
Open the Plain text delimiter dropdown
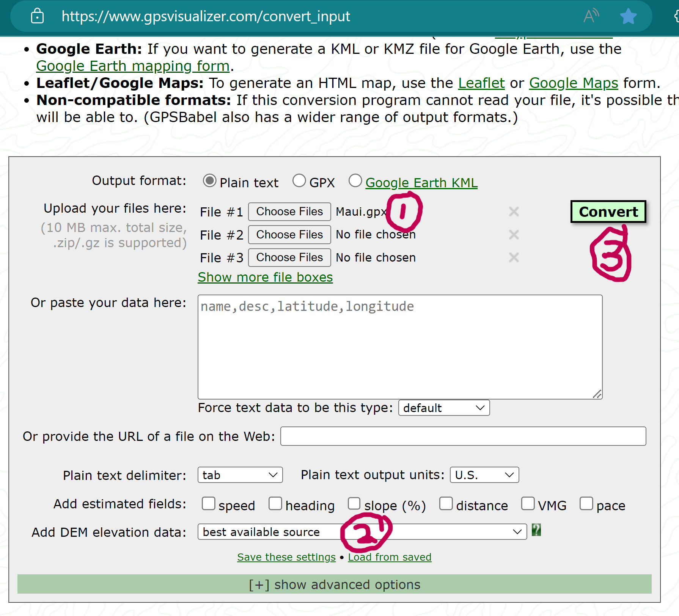coord(240,475)
